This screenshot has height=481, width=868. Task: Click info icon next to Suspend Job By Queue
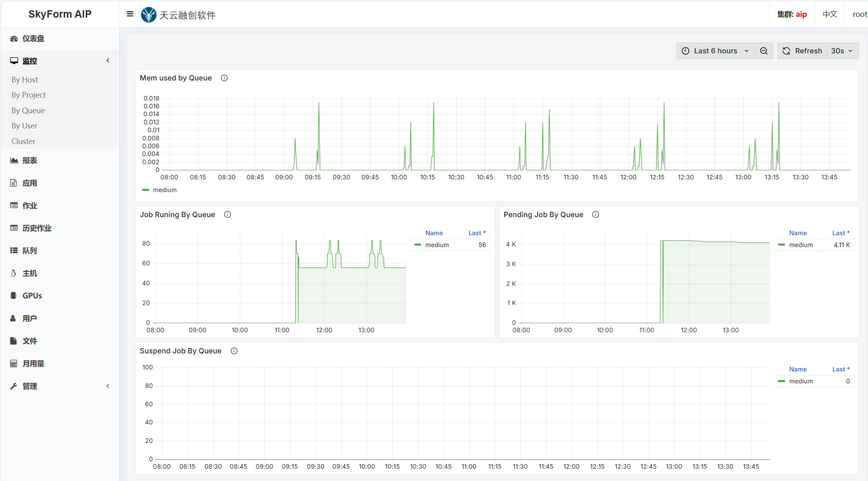(234, 351)
